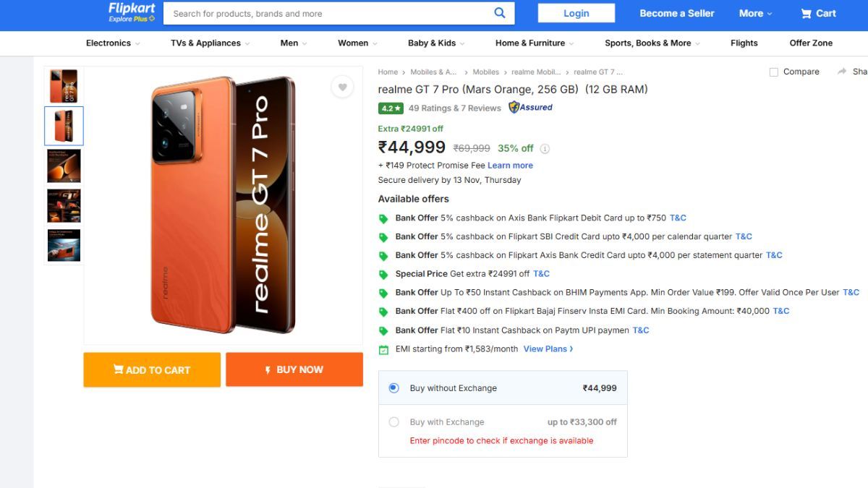Click the search magnifier icon

click(x=500, y=13)
